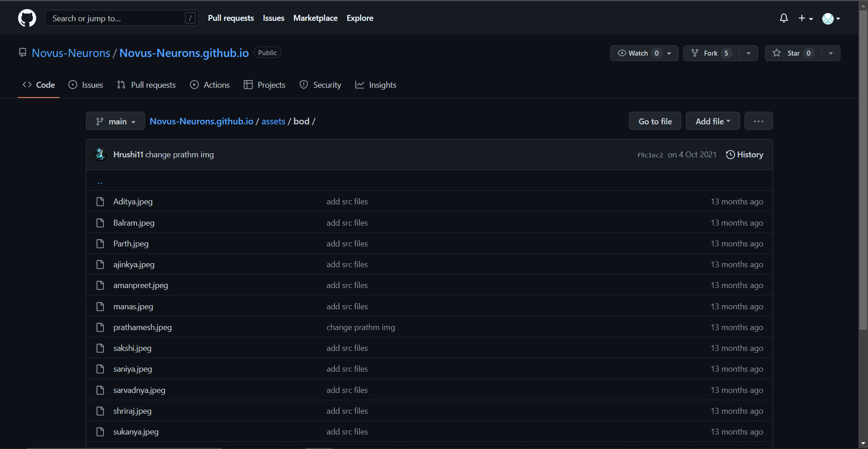Image resolution: width=868 pixels, height=449 pixels.
Task: Open the prathamesh.jpeg file
Action: click(x=142, y=327)
